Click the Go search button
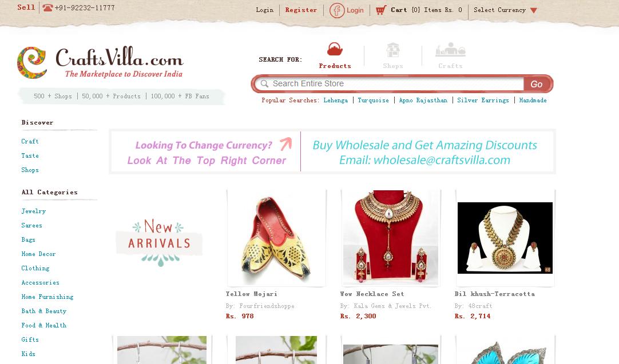This screenshot has width=619, height=364. pos(536,84)
